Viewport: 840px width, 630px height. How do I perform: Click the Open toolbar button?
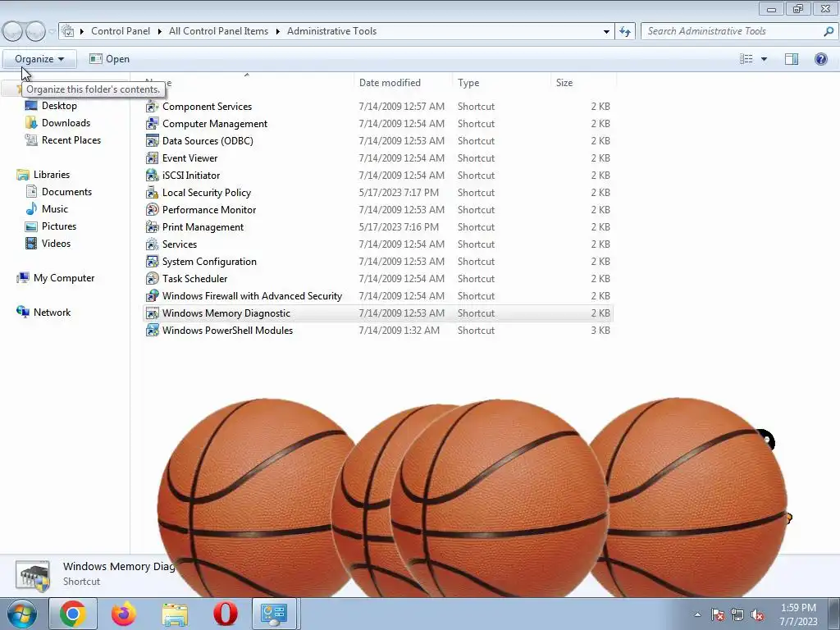point(110,59)
